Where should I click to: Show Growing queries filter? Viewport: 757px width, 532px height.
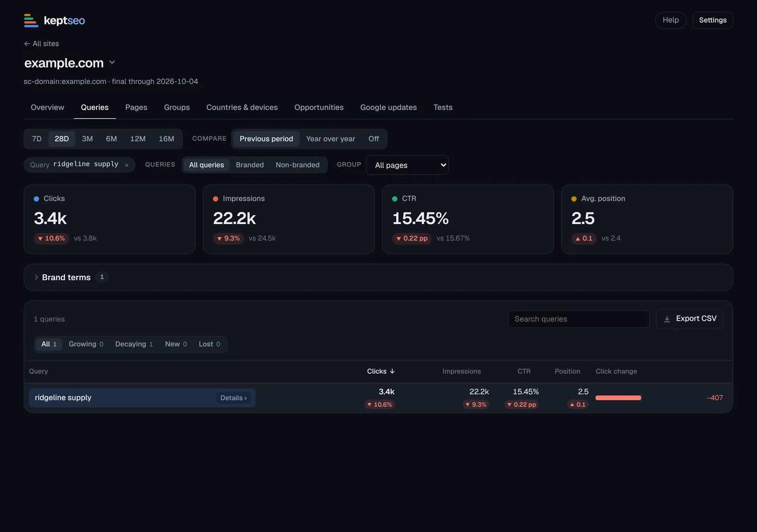click(x=86, y=344)
